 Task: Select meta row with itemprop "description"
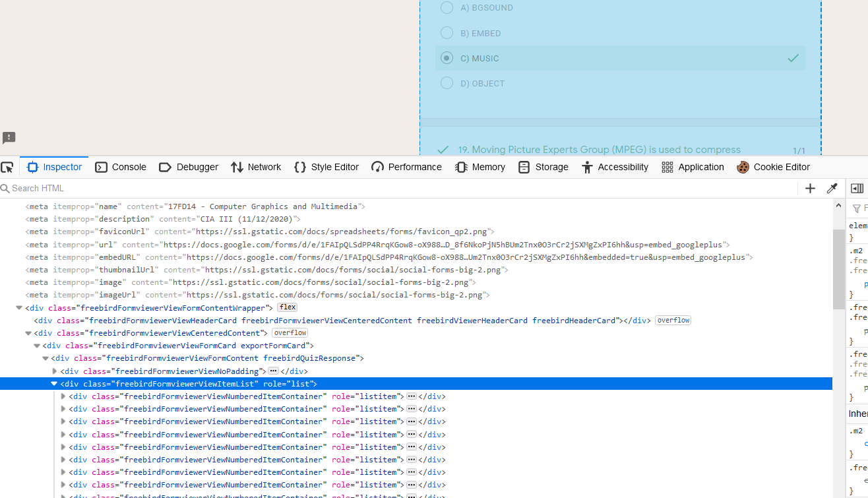point(416,219)
